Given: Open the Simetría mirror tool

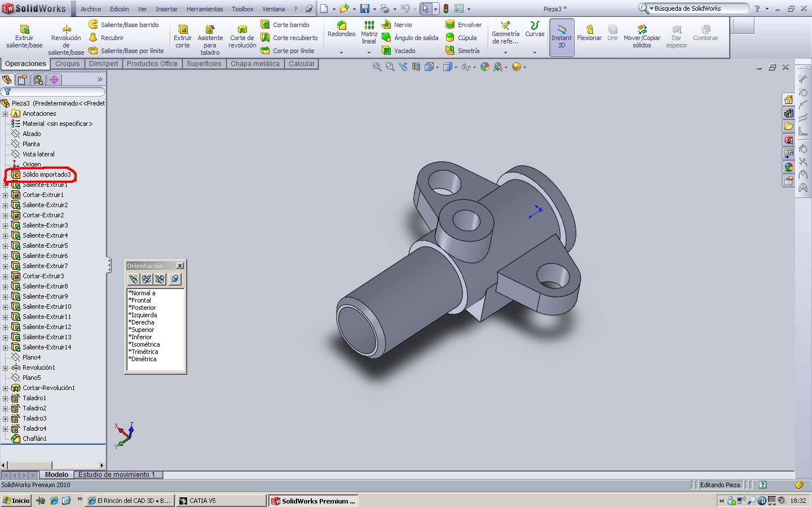Looking at the screenshot, I should (x=462, y=51).
